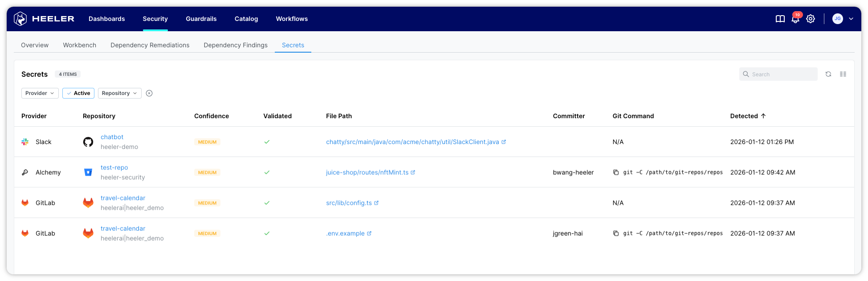This screenshot has width=868, height=281.
Task: Go to the Workbench tab
Action: pyautogui.click(x=79, y=45)
